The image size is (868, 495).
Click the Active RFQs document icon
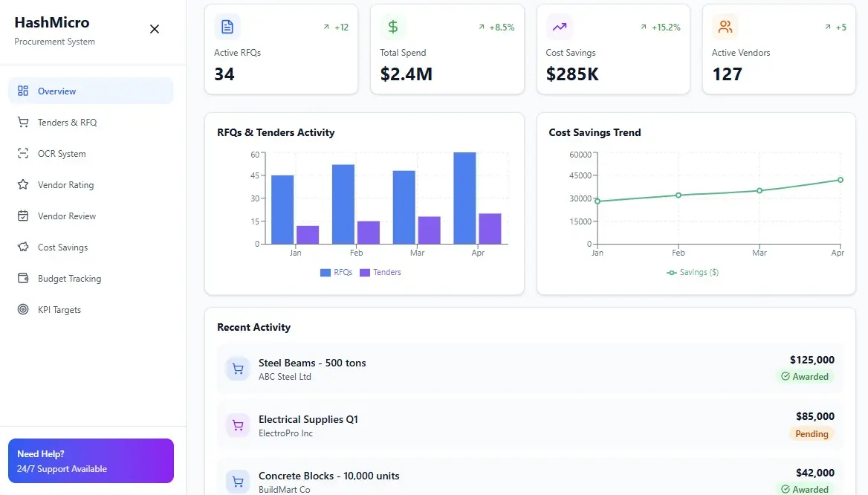227,26
